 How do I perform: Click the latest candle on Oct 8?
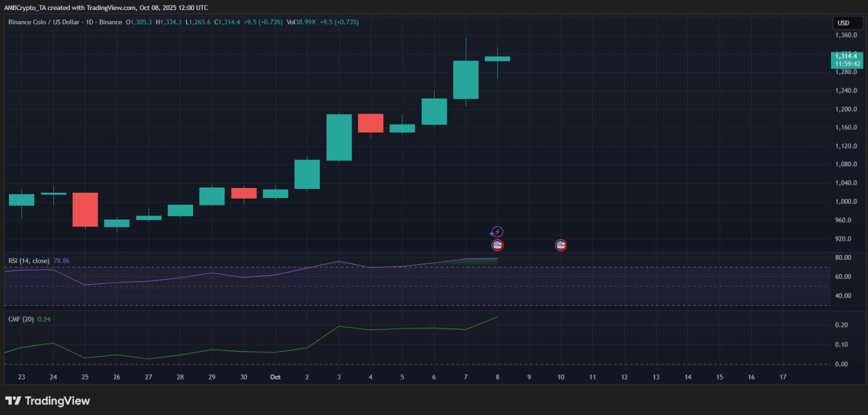(x=497, y=59)
